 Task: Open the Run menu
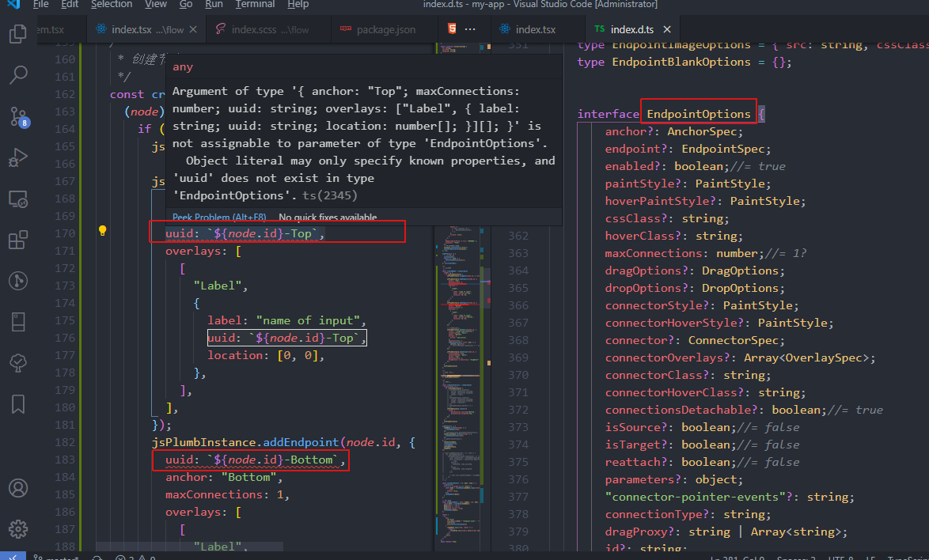214,4
